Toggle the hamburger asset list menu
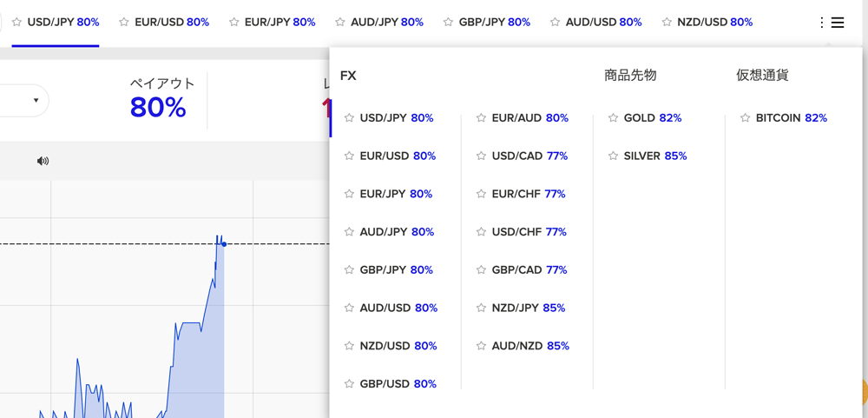The height and width of the screenshot is (418, 868). point(837,23)
